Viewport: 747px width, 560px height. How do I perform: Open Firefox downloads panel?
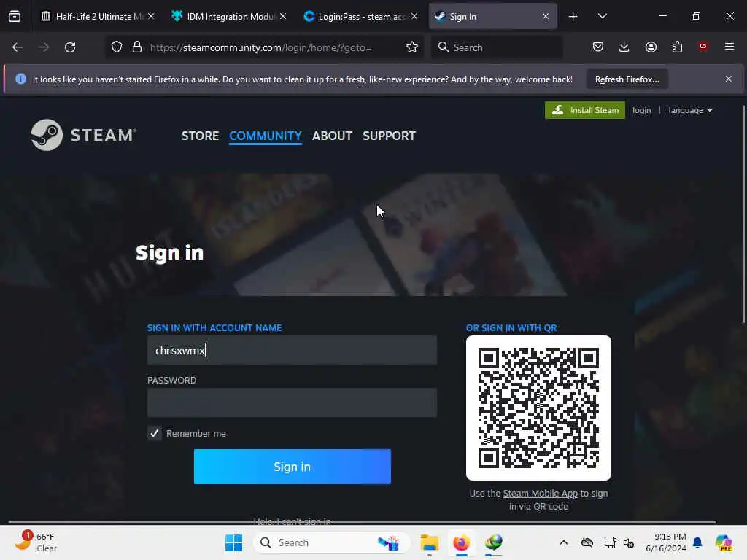click(x=624, y=47)
